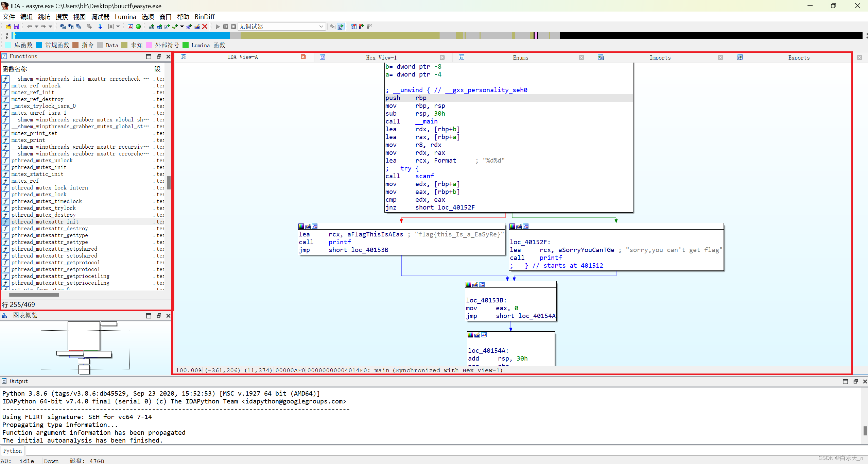Click the red X delete icon in toolbar
Image resolution: width=868 pixels, height=464 pixels.
click(205, 27)
